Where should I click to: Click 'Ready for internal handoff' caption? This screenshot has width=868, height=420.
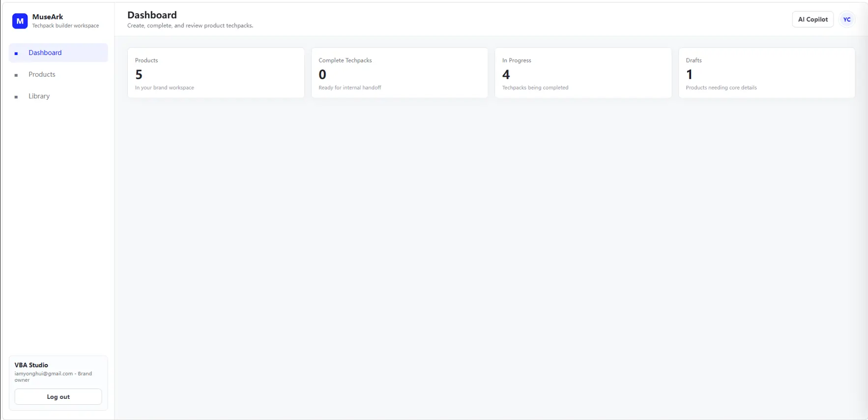tap(350, 87)
